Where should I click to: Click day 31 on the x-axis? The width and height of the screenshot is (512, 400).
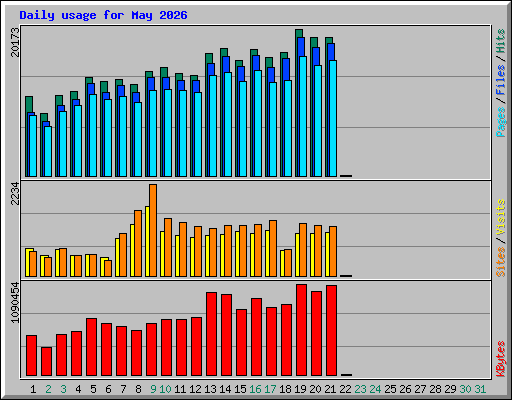pos(480,389)
